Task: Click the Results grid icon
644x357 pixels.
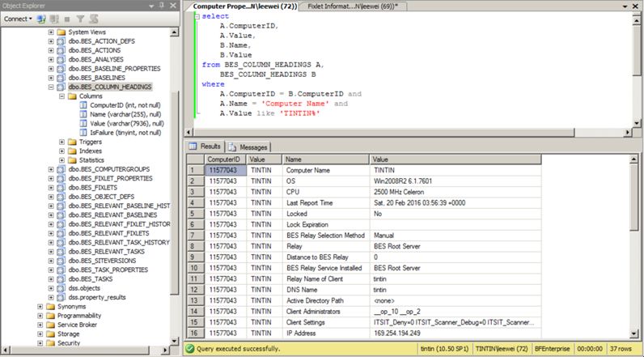Action: point(193,147)
